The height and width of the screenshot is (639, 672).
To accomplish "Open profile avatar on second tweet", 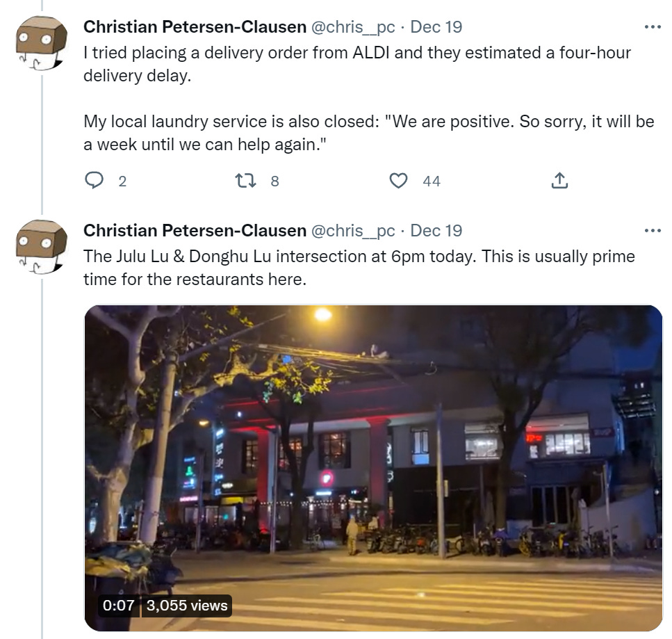I will (x=42, y=247).
